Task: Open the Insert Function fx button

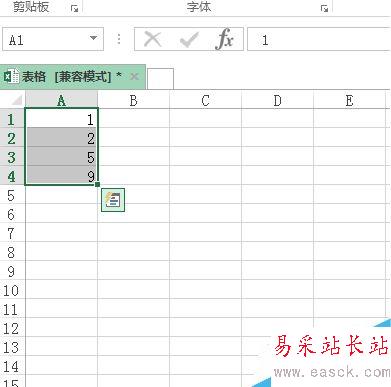Action: pyautogui.click(x=224, y=39)
